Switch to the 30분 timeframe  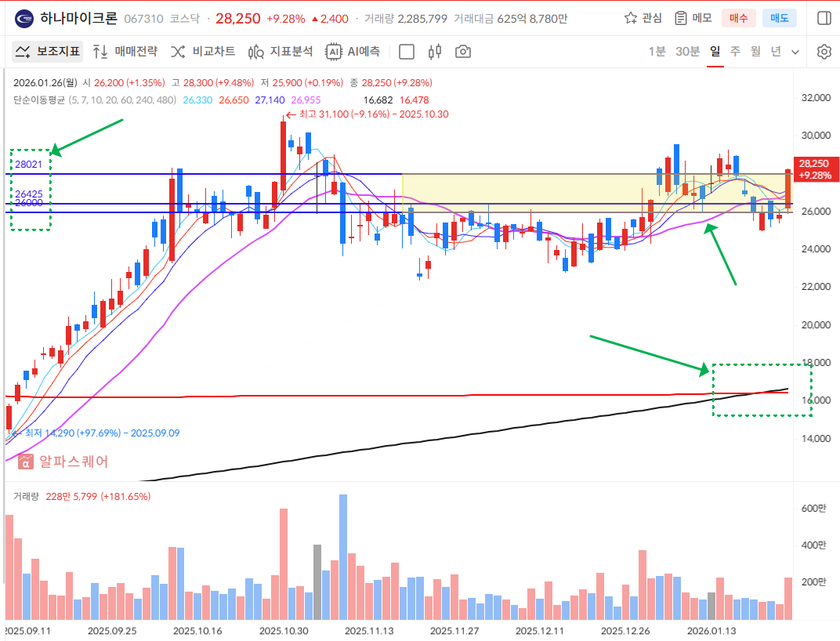coord(687,52)
